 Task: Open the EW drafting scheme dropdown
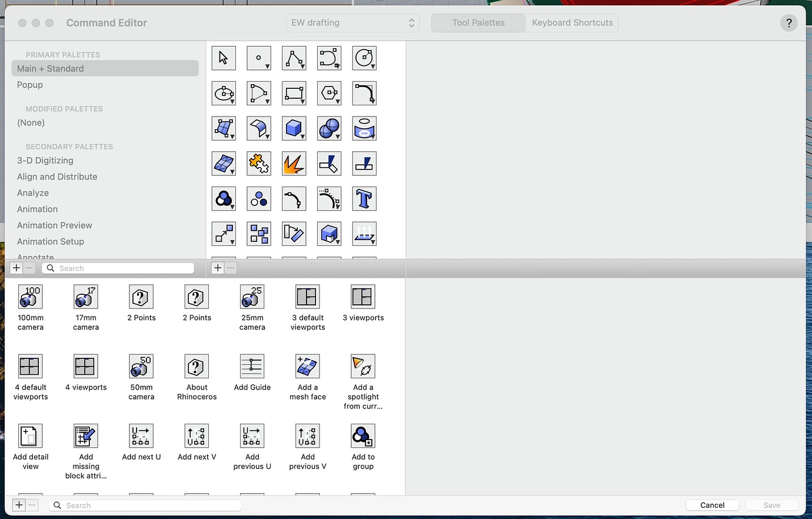[352, 22]
